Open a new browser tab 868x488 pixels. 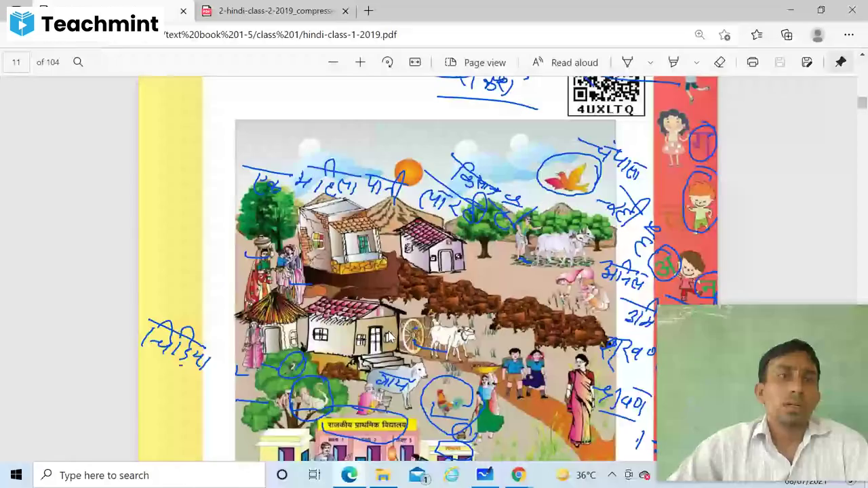point(368,11)
